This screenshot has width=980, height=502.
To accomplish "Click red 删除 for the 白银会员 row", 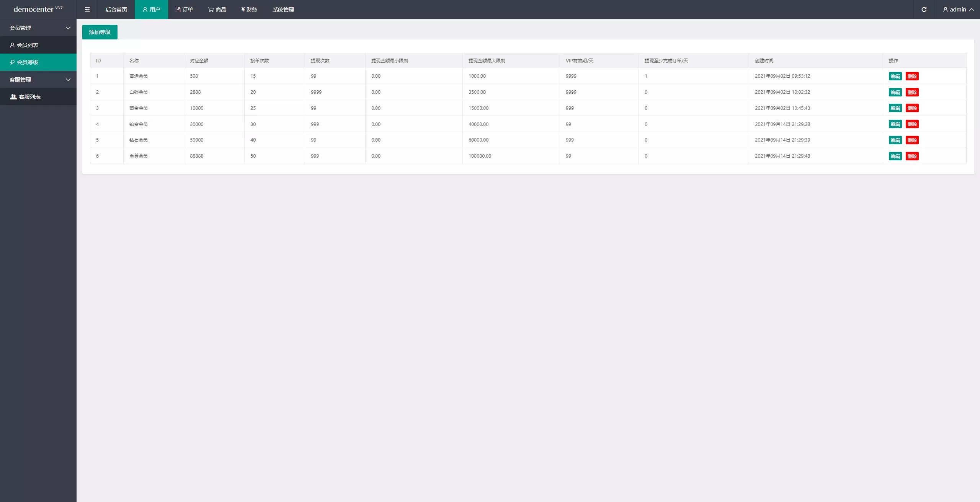I will 912,92.
